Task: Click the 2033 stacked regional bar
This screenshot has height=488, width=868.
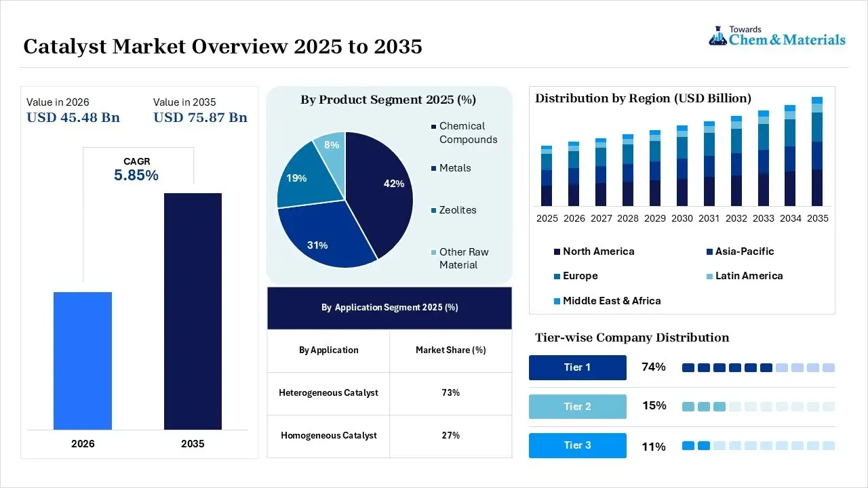Action: [x=764, y=158]
